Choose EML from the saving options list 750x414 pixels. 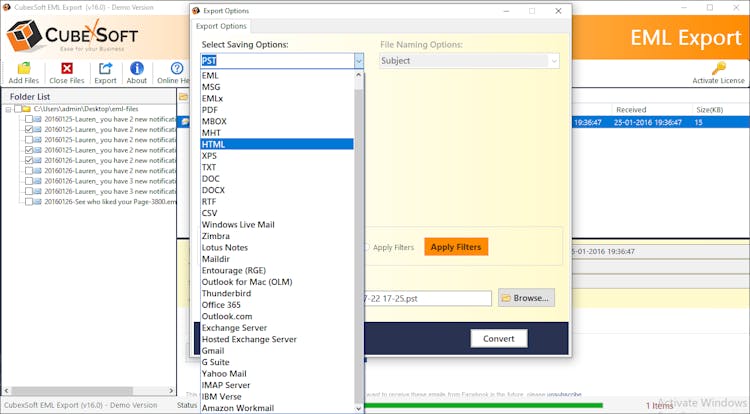(x=277, y=76)
